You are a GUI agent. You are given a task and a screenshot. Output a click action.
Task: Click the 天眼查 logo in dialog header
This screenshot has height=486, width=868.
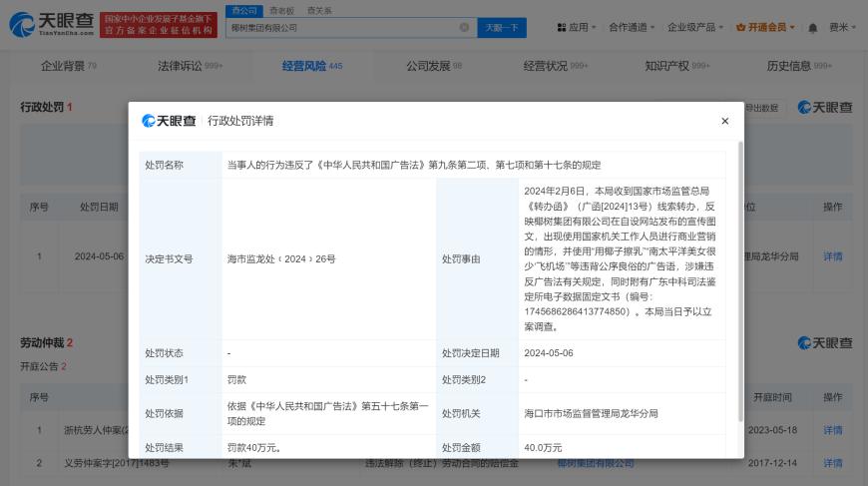point(169,121)
